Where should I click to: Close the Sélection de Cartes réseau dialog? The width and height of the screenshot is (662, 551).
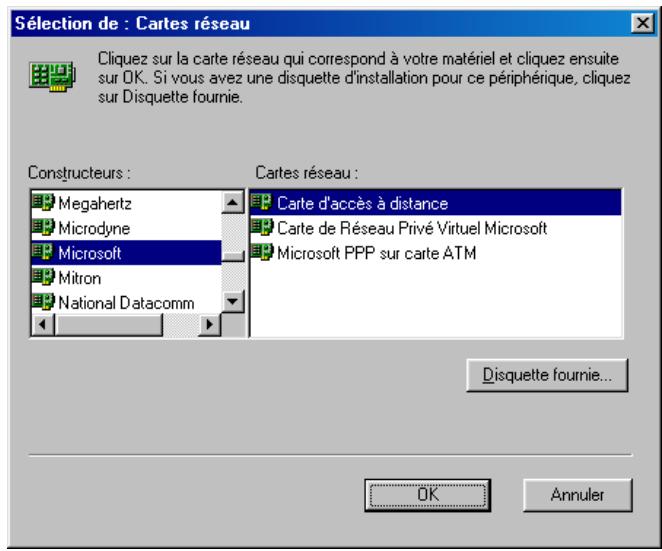[642, 23]
